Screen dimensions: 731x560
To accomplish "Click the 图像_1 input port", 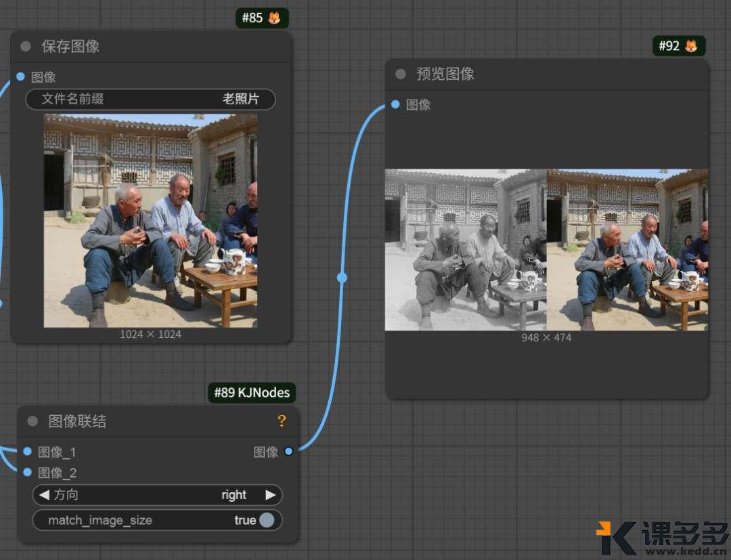I will [28, 452].
